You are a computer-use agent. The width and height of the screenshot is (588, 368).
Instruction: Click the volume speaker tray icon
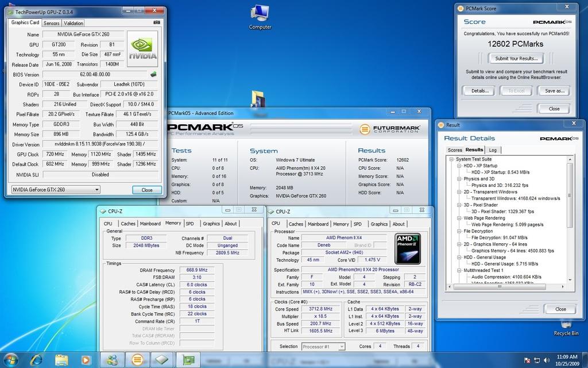click(547, 361)
